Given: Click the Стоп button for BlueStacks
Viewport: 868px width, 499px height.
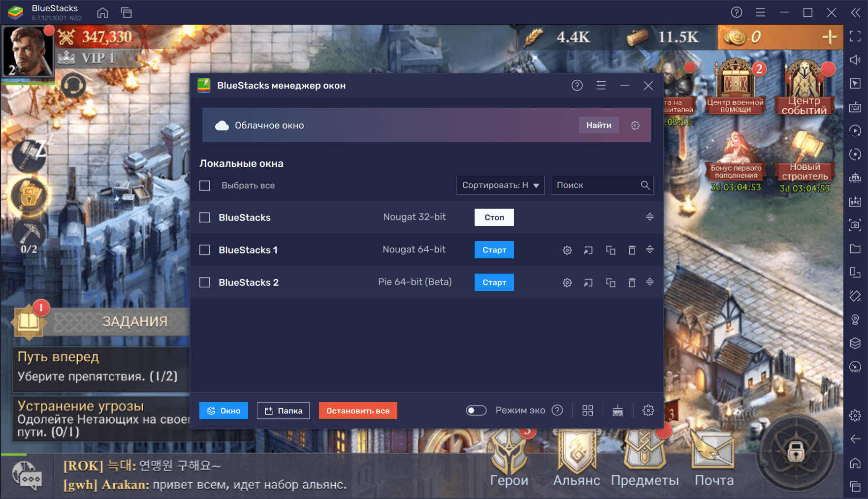Looking at the screenshot, I should pyautogui.click(x=494, y=218).
